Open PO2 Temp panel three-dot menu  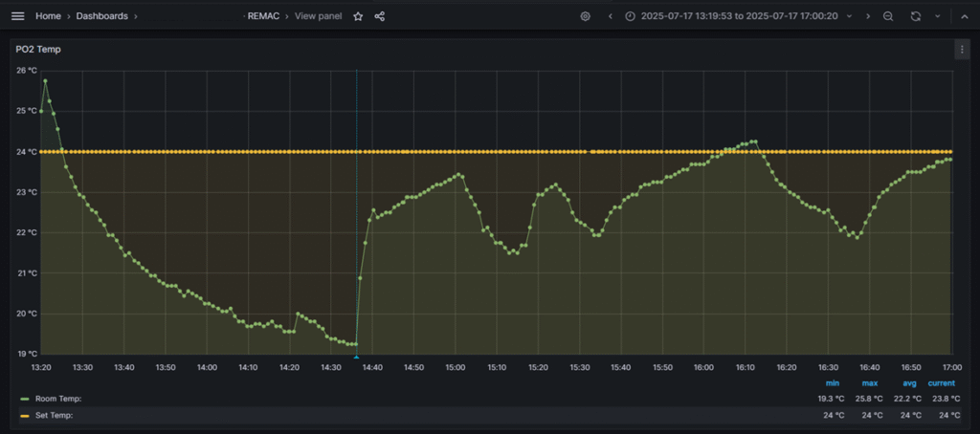[962, 50]
